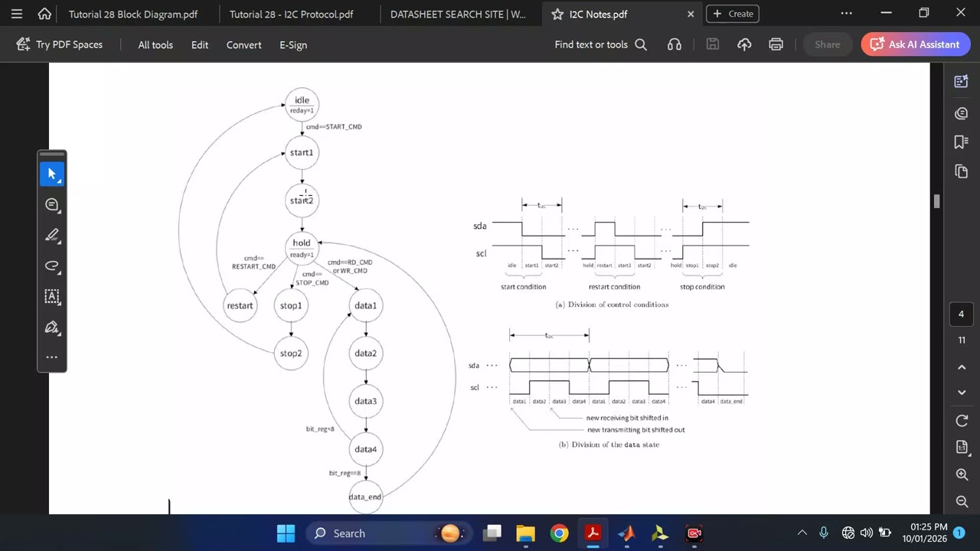
Task: Open the Convert menu
Action: click(x=243, y=44)
